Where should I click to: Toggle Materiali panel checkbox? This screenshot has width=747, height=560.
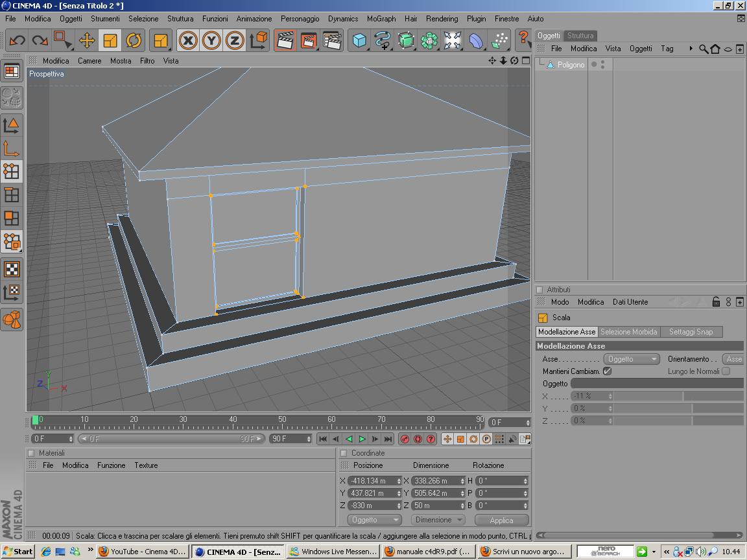tap(31, 453)
